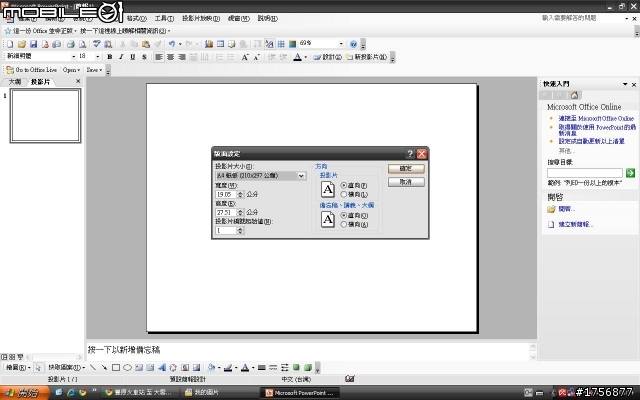Click the New Slide button

pos(366,57)
